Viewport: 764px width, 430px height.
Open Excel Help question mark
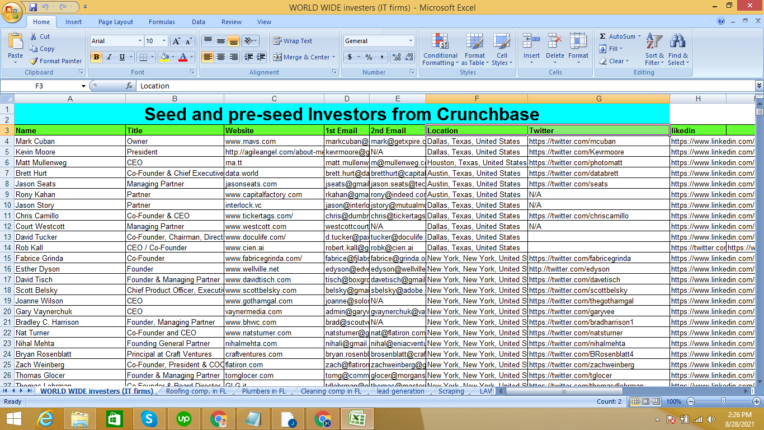coord(721,21)
